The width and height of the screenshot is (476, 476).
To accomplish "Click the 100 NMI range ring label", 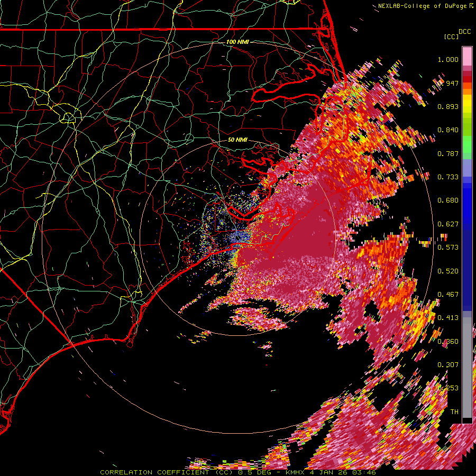I will coord(237,42).
